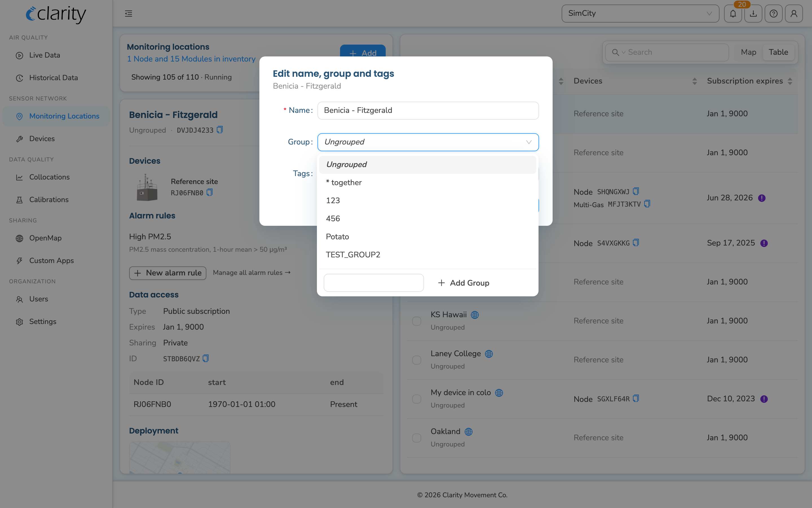
Task: Open Devices in sidebar
Action: (56, 139)
